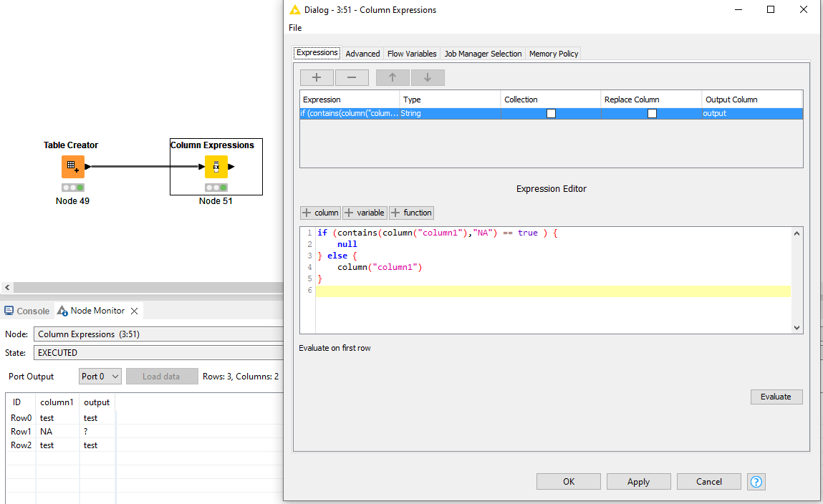
Task: Click the Apply button
Action: point(638,481)
